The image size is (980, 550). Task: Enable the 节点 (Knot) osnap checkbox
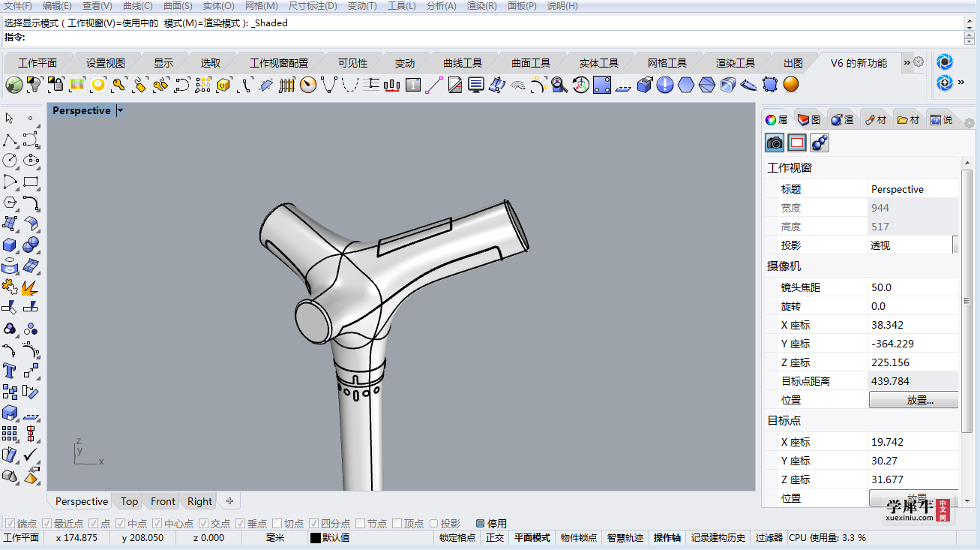tap(361, 523)
